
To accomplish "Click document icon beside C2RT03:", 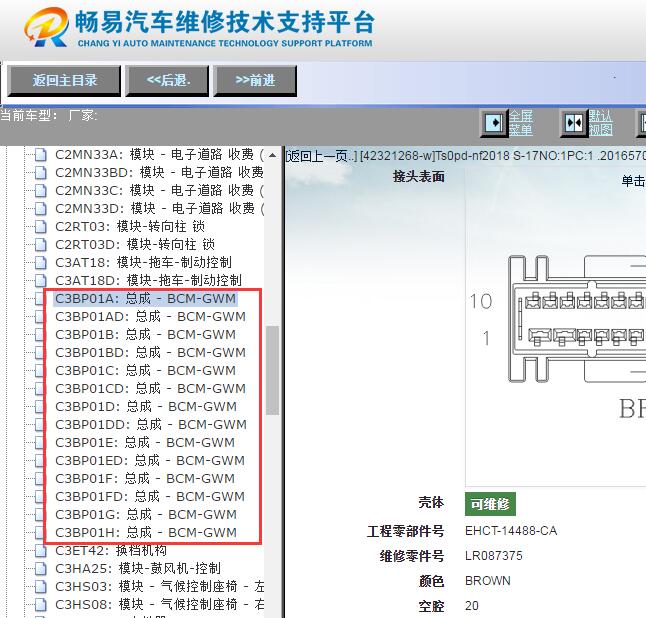I will pos(40,227).
